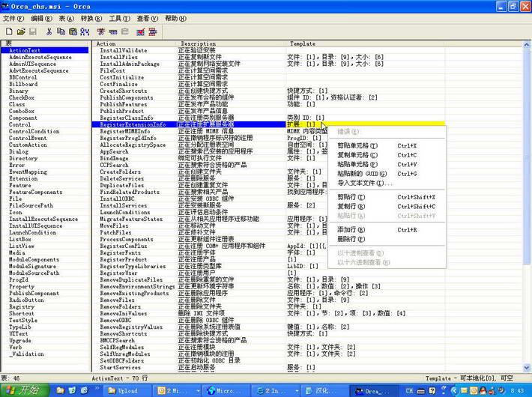Click the QQ penguin tray icon

tap(483, 390)
